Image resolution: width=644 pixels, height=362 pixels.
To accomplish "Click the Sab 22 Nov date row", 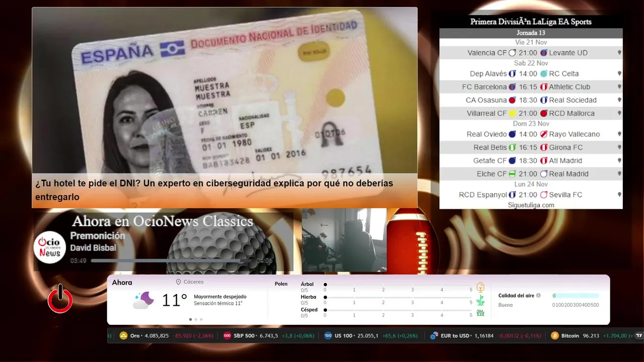I will click(x=531, y=63).
